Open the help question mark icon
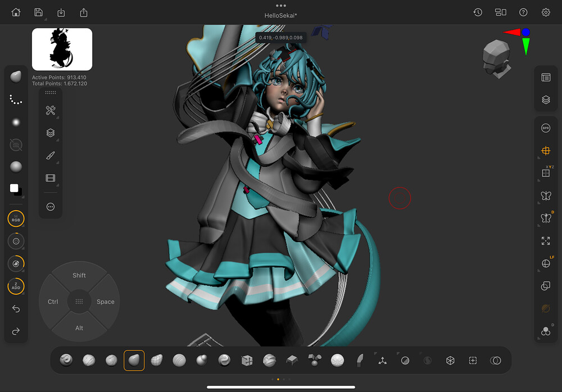Screen dimensions: 562x392 tap(523, 12)
